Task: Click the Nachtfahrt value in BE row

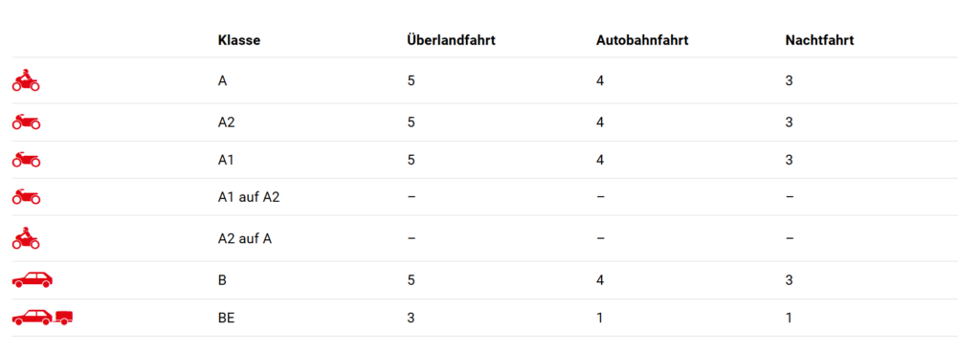Action: pos(789,318)
